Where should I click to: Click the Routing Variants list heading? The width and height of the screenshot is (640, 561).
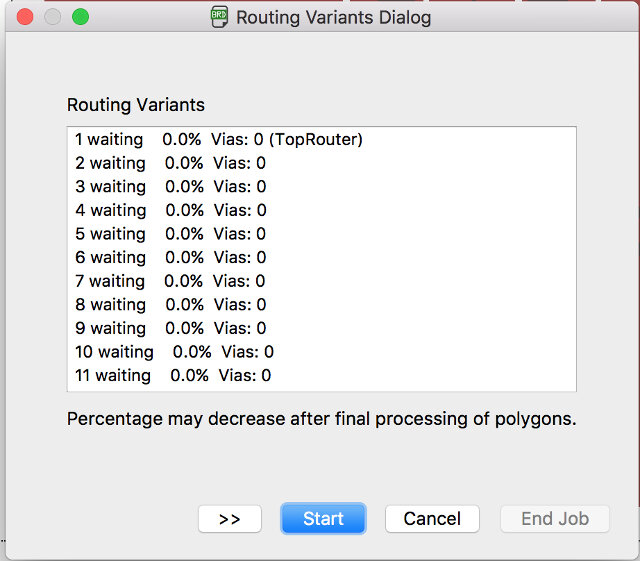pos(136,105)
